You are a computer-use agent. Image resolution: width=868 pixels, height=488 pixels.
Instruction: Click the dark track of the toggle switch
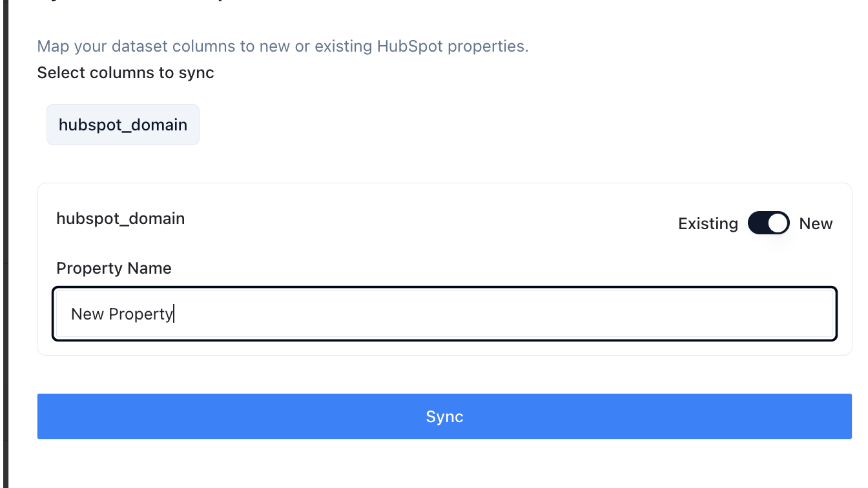758,223
